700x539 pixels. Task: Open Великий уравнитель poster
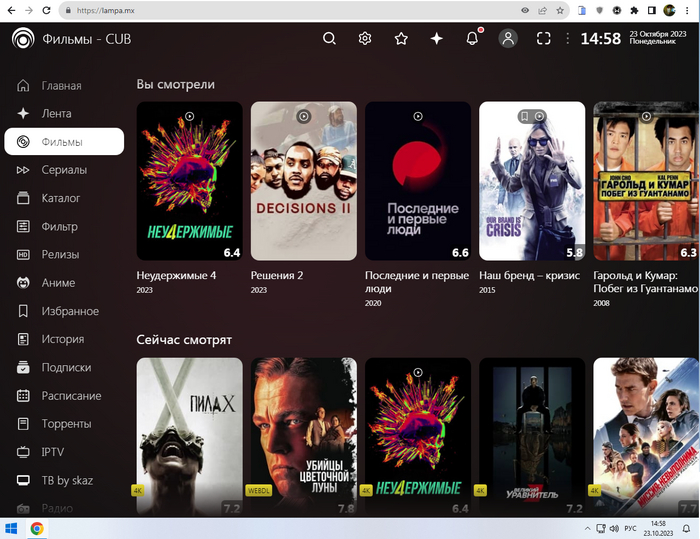coord(532,436)
